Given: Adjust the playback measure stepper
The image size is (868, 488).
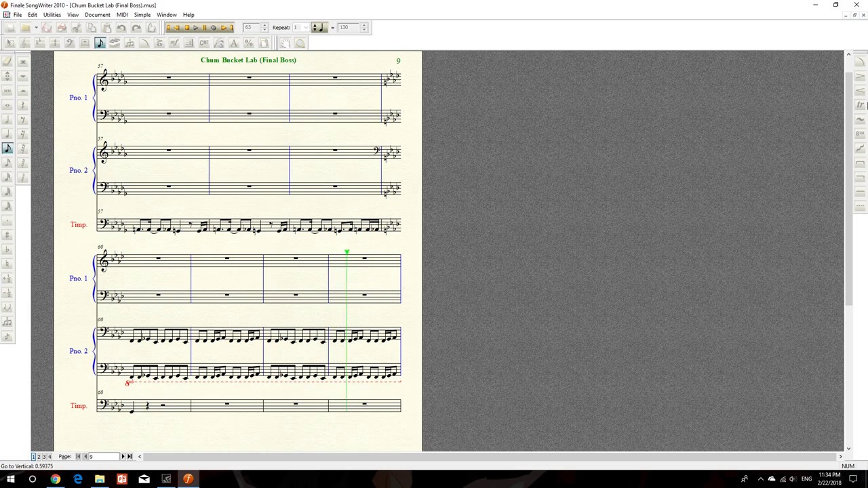Looking at the screenshot, I should coord(264,28).
